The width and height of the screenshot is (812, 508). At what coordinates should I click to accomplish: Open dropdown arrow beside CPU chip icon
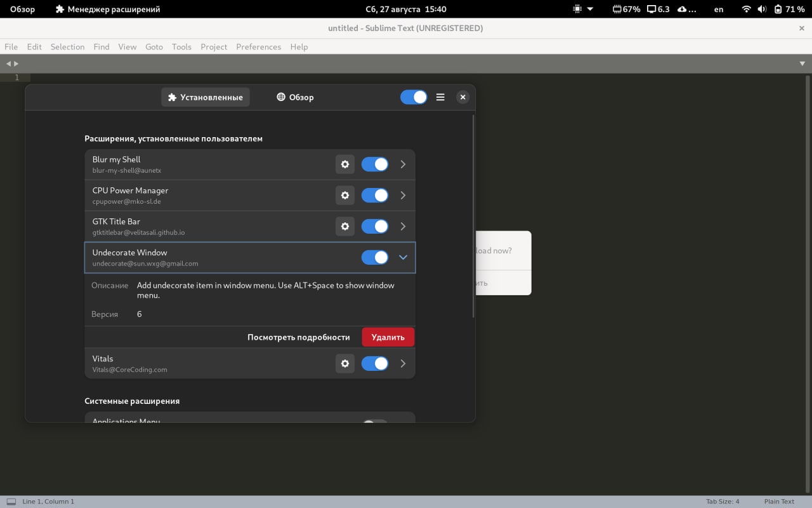[590, 10]
